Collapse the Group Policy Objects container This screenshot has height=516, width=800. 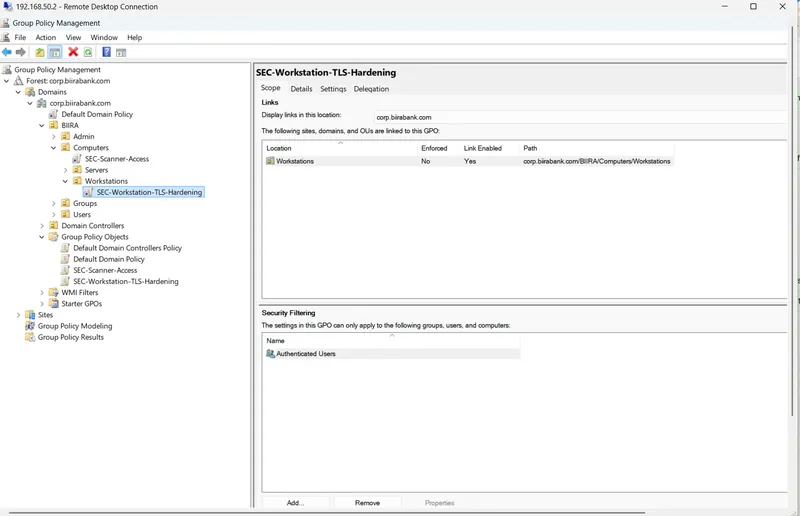tap(42, 237)
